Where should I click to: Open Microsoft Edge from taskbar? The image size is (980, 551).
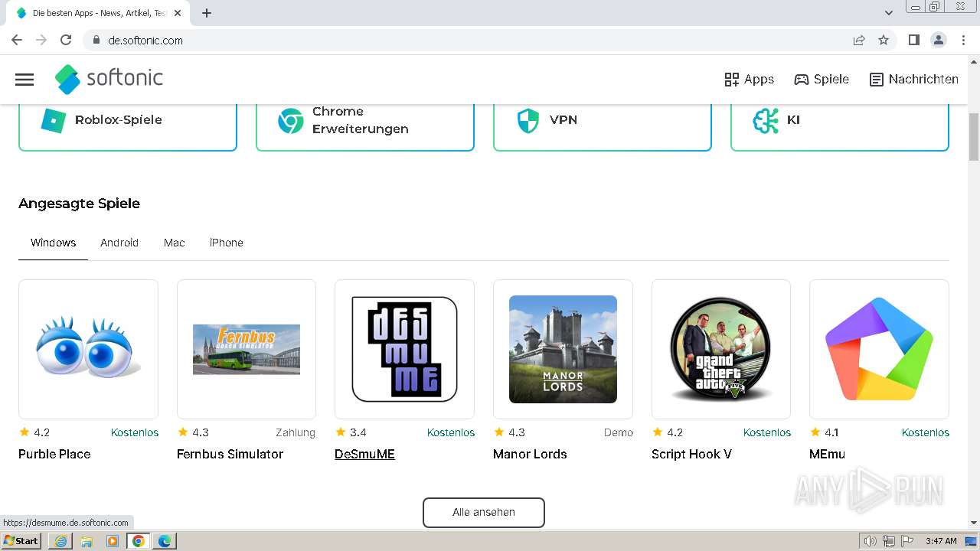pos(165,541)
